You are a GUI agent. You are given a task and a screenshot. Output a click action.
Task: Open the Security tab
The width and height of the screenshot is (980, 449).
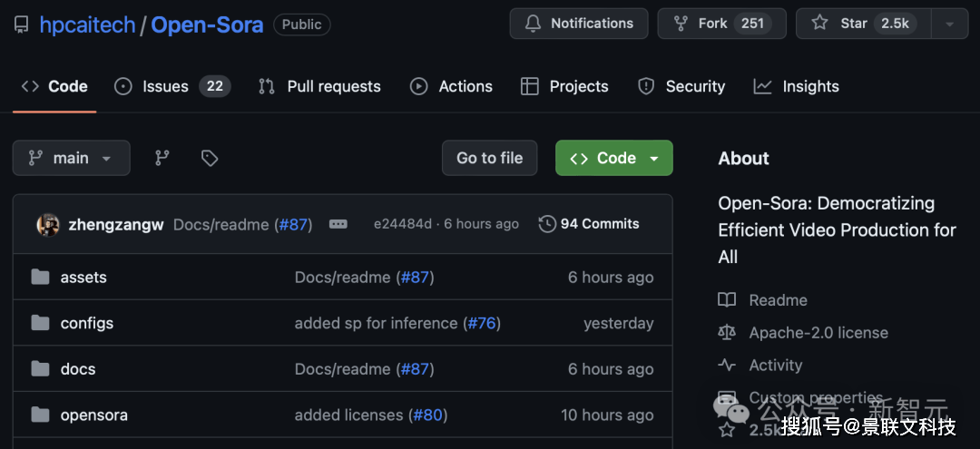681,86
